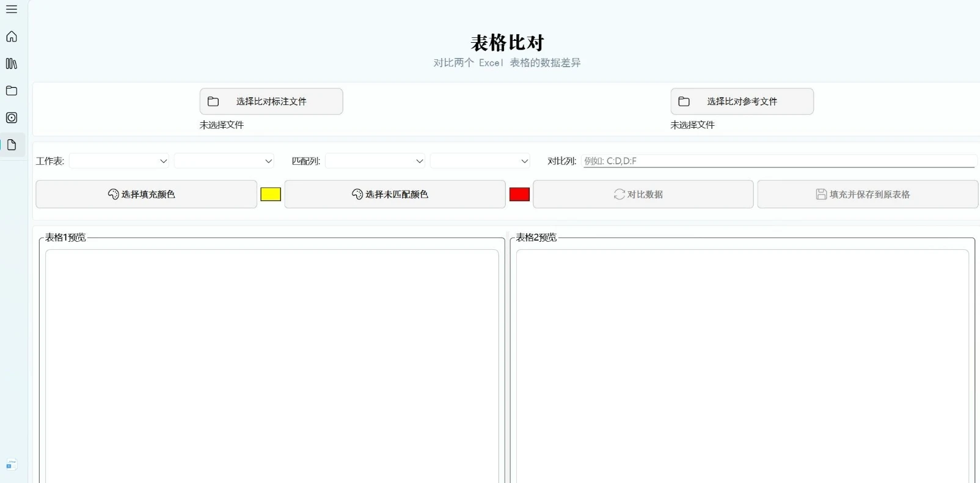Open the library books sidebar icon

tap(12, 64)
